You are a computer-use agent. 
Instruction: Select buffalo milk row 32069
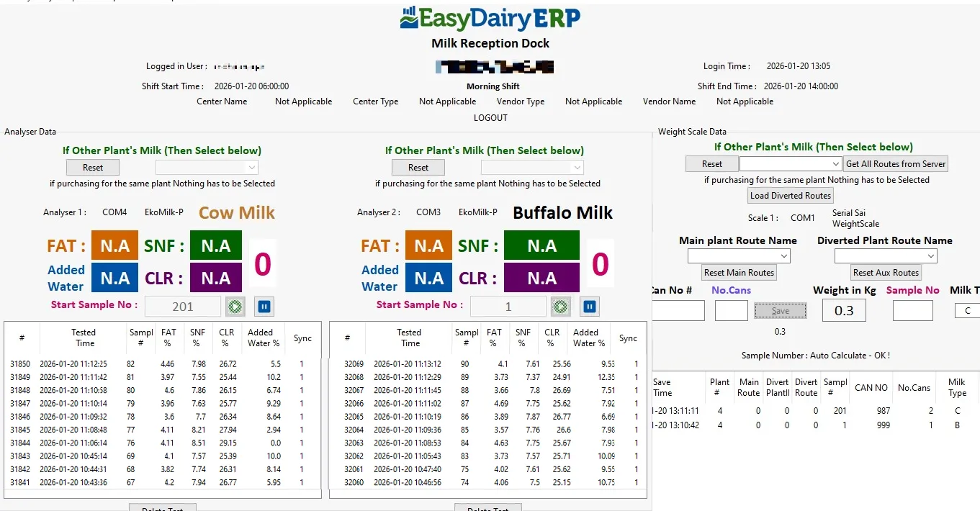pos(488,364)
